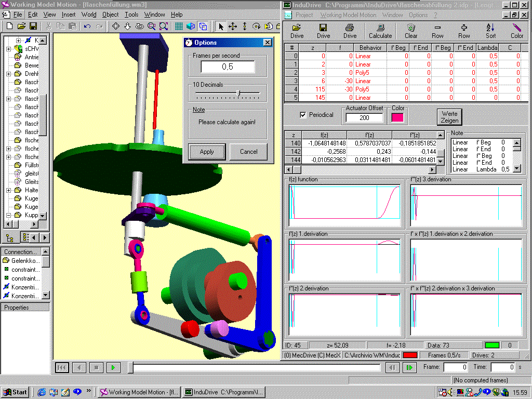The image size is (532, 399).
Task: Launch Internet Explorer from the quick launch bar
Action: pyautogui.click(x=42, y=392)
